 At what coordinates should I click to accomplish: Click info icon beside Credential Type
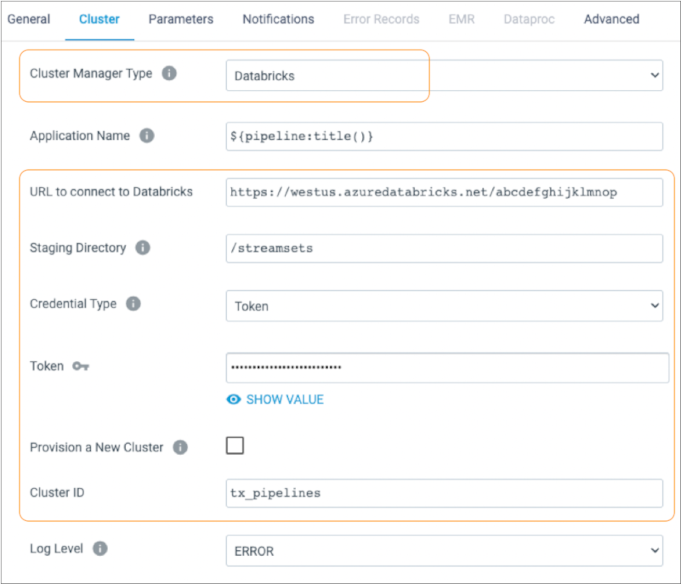(x=133, y=304)
